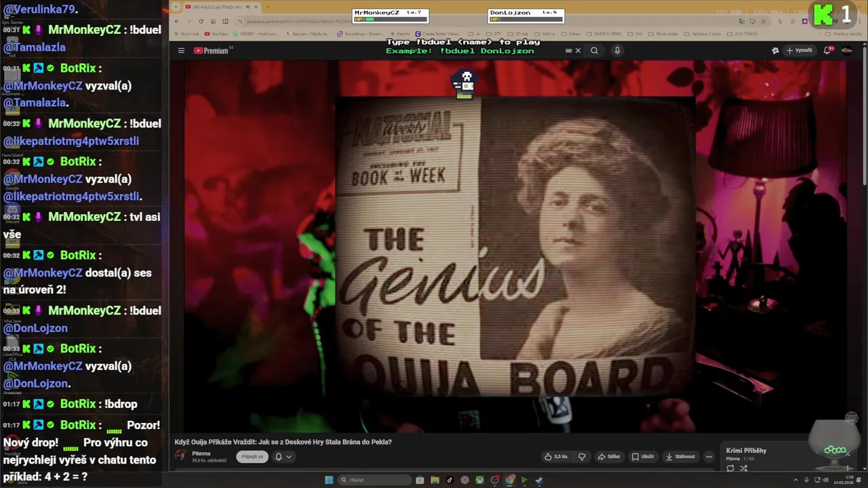Like the video with 3,5 tis. thumbs-up

tap(556, 456)
